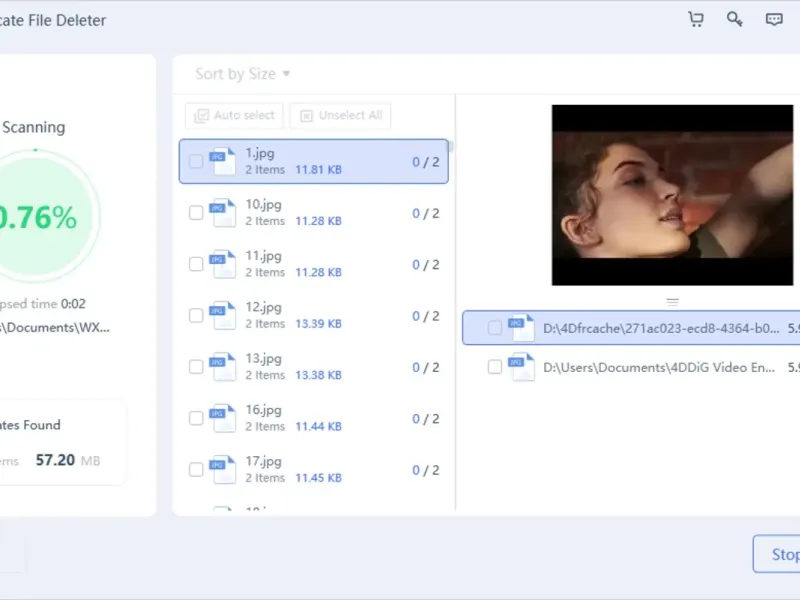Click the Auto select button
800x600 pixels.
(234, 115)
